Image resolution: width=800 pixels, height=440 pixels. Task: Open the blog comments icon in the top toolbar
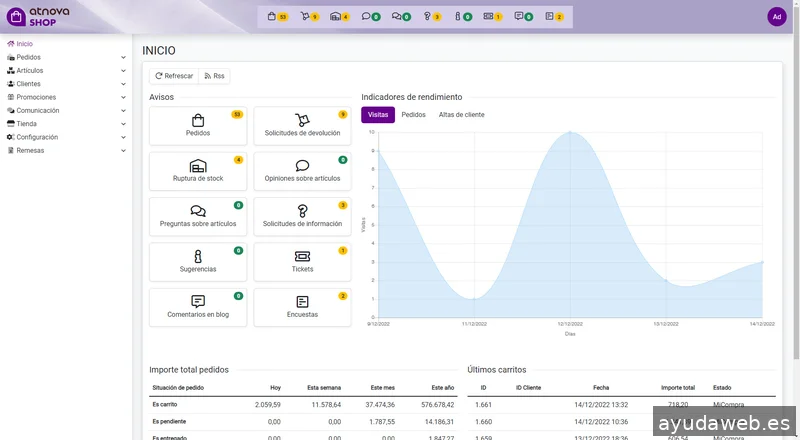coord(519,16)
